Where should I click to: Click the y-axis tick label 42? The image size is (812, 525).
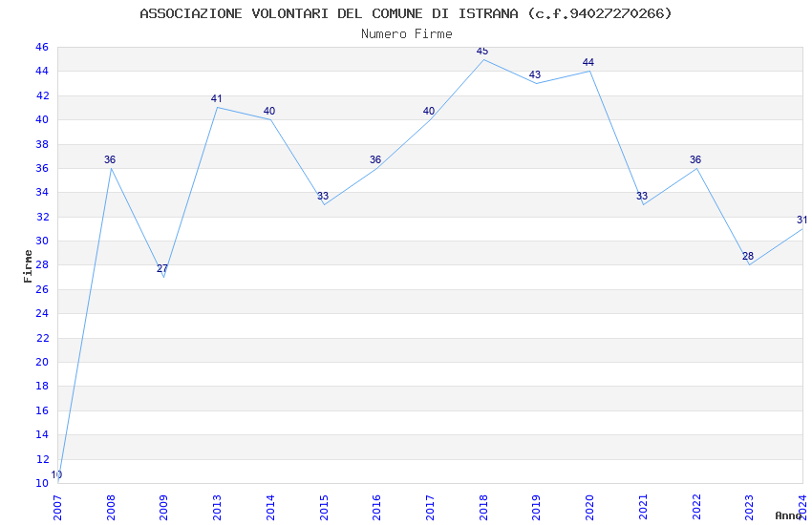coord(42,95)
